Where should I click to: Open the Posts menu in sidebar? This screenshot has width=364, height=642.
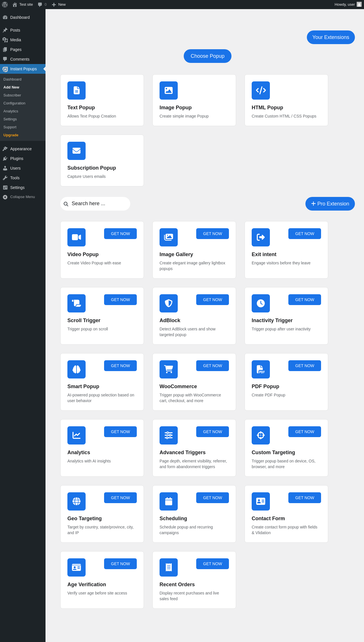click(x=23, y=30)
